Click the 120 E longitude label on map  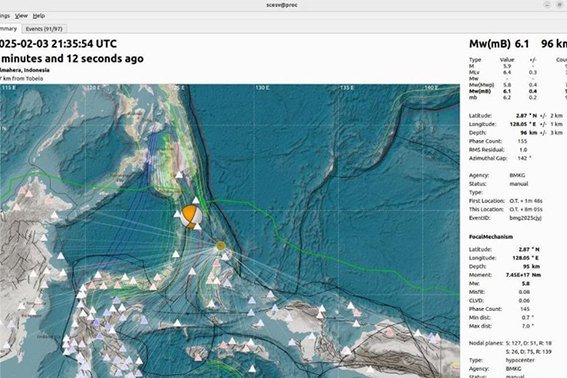point(93,88)
